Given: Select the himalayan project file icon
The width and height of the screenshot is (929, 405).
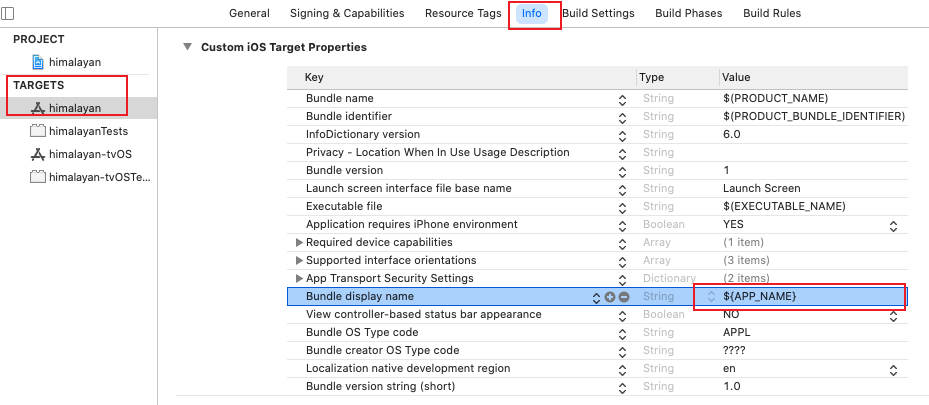Looking at the screenshot, I should pyautogui.click(x=38, y=62).
